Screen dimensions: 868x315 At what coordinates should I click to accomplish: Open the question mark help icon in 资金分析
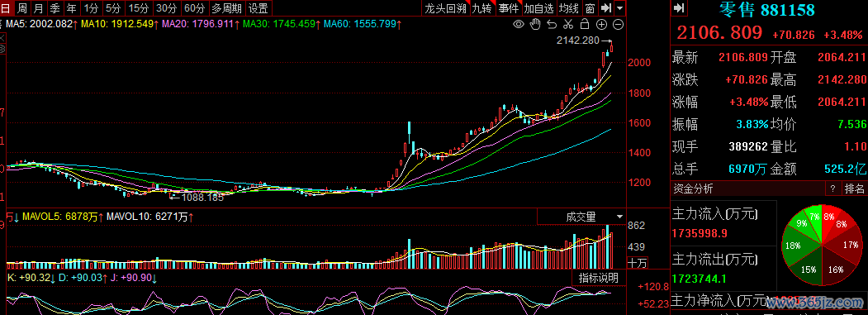(832, 189)
